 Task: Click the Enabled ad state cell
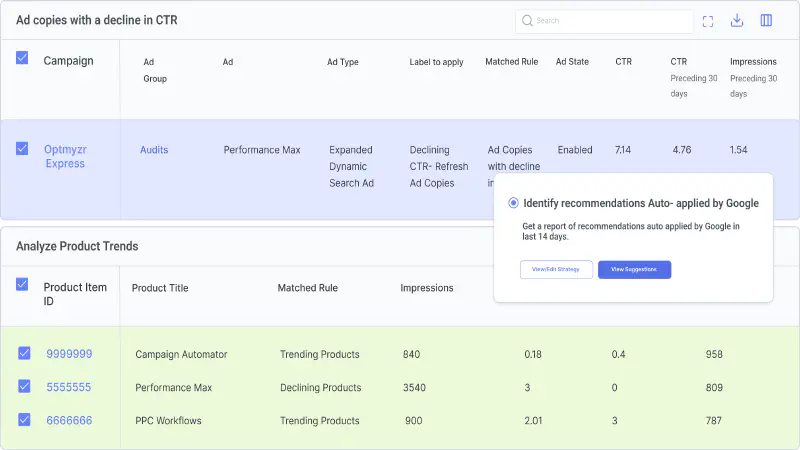coord(574,149)
